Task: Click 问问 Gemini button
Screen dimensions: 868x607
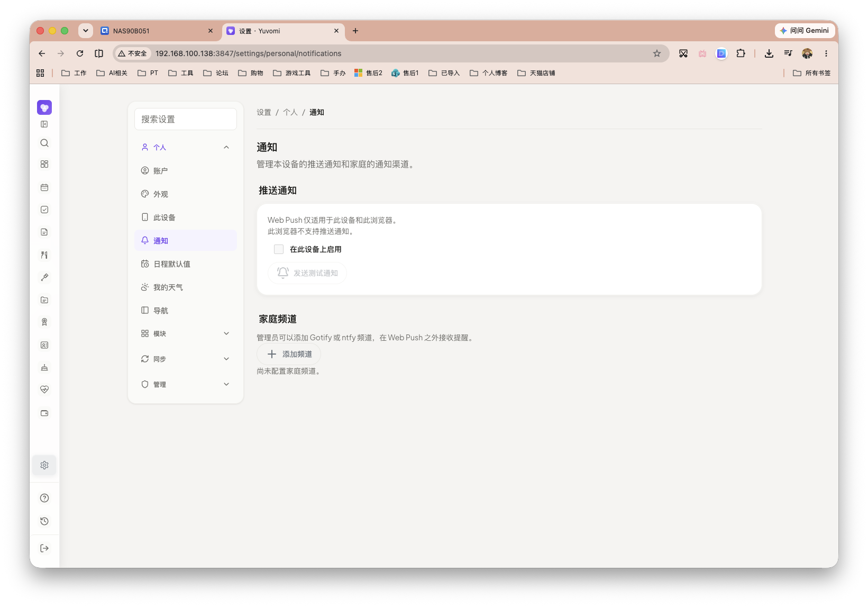Action: click(x=805, y=31)
